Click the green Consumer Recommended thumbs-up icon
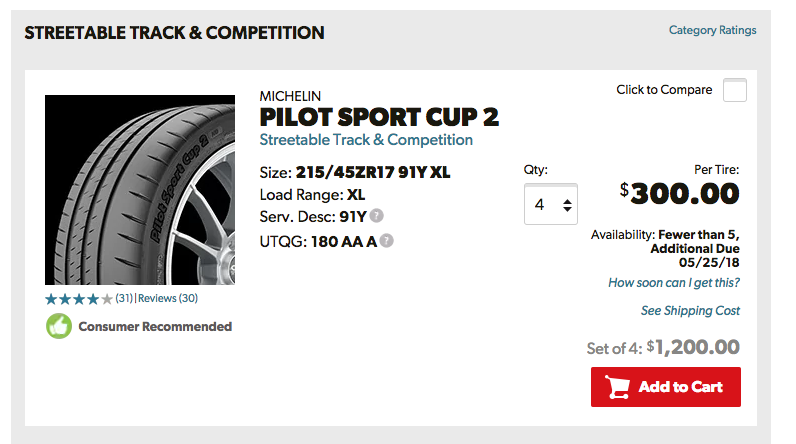 pyautogui.click(x=59, y=326)
